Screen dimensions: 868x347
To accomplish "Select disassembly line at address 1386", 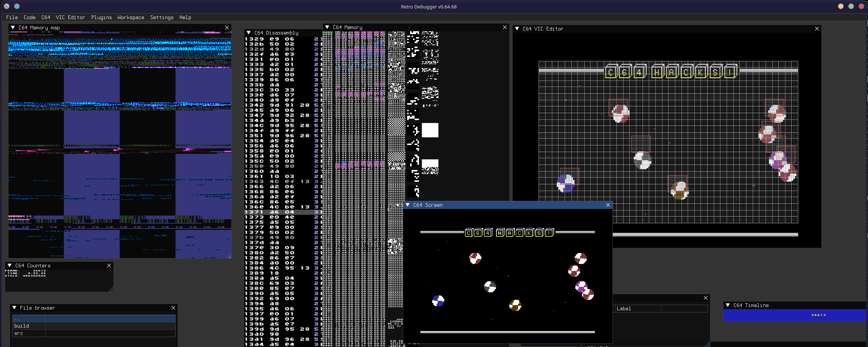I will point(283,268).
